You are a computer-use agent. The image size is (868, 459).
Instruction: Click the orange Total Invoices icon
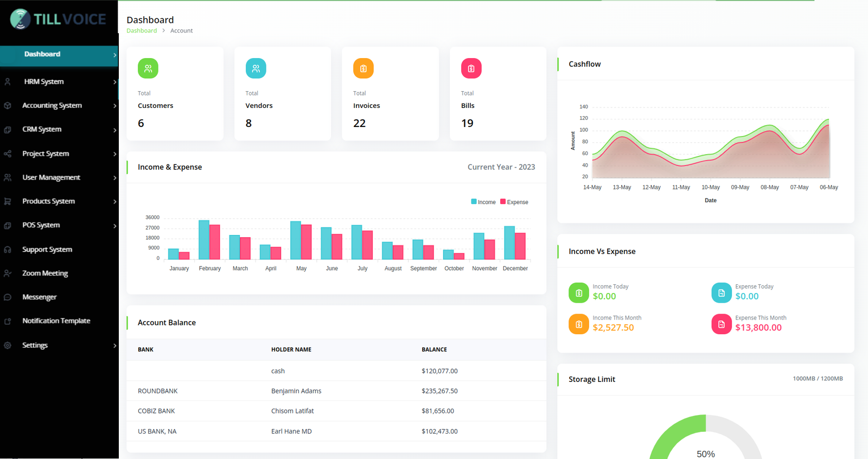(363, 68)
